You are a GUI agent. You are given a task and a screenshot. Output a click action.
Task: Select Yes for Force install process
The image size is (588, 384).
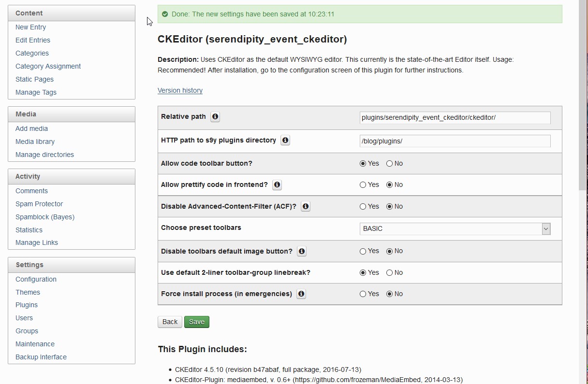(362, 294)
